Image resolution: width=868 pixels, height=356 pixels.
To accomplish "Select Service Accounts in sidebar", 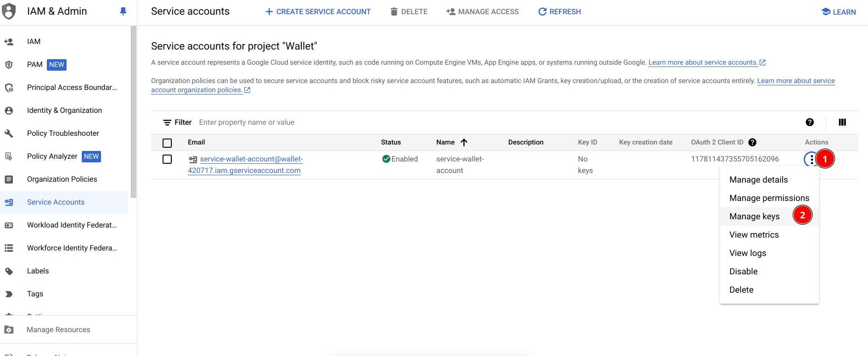I will (x=64, y=202).
